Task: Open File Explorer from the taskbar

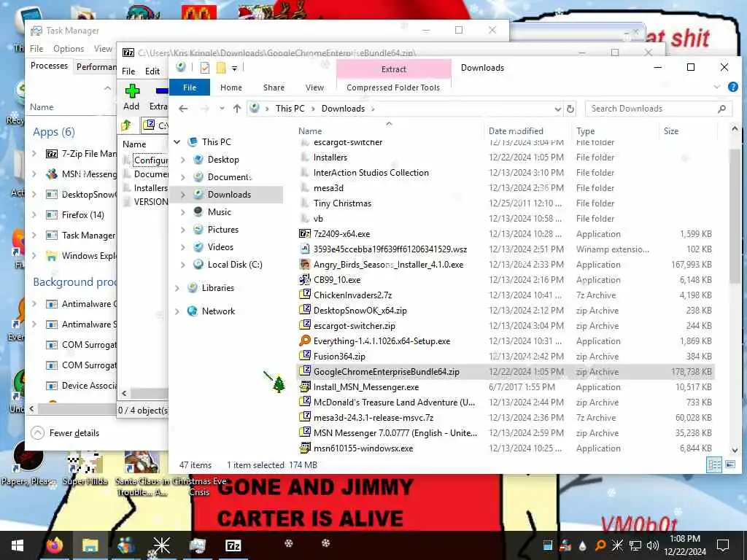Action: pyautogui.click(x=90, y=545)
